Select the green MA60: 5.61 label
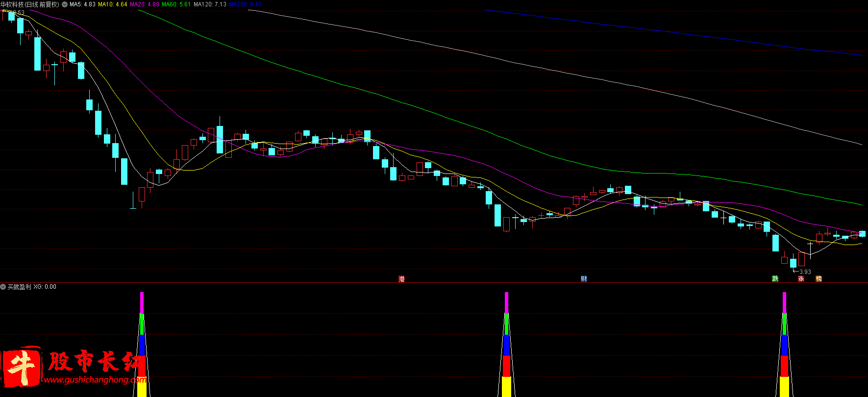The height and width of the screenshot is (397, 868). pyautogui.click(x=176, y=4)
